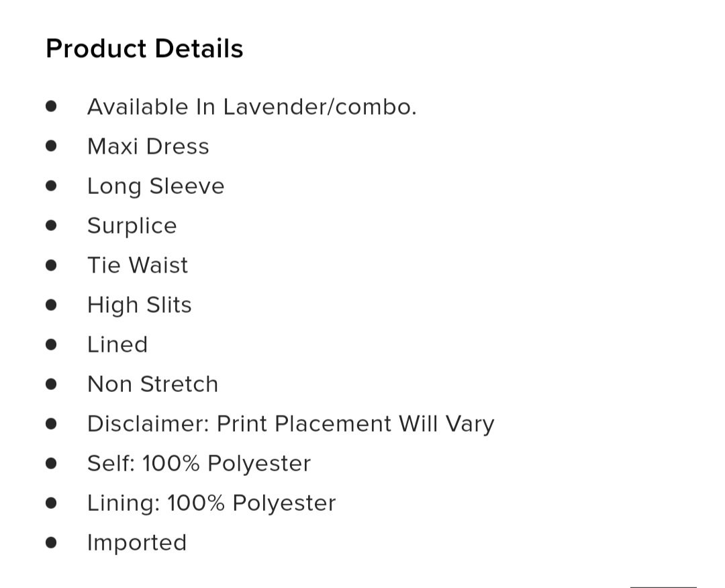Click bullet point beside Non Stretch
Viewport: 725px width, 588px height.
click(51, 384)
